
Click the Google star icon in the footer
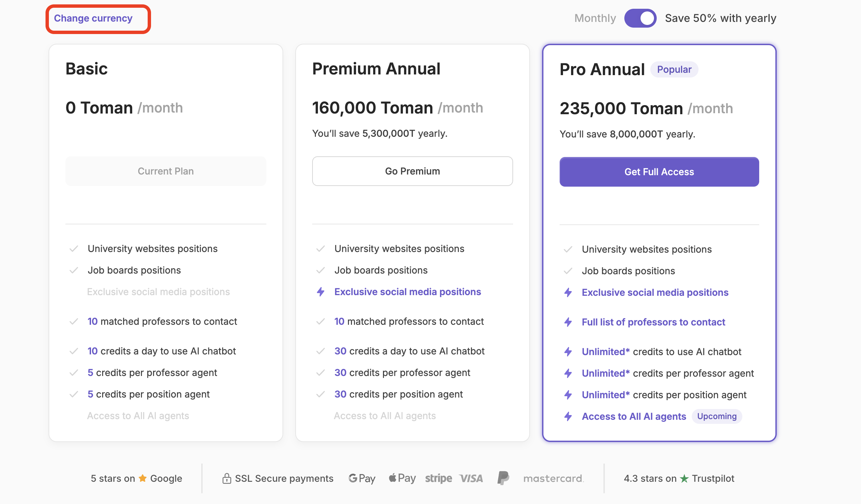click(143, 478)
